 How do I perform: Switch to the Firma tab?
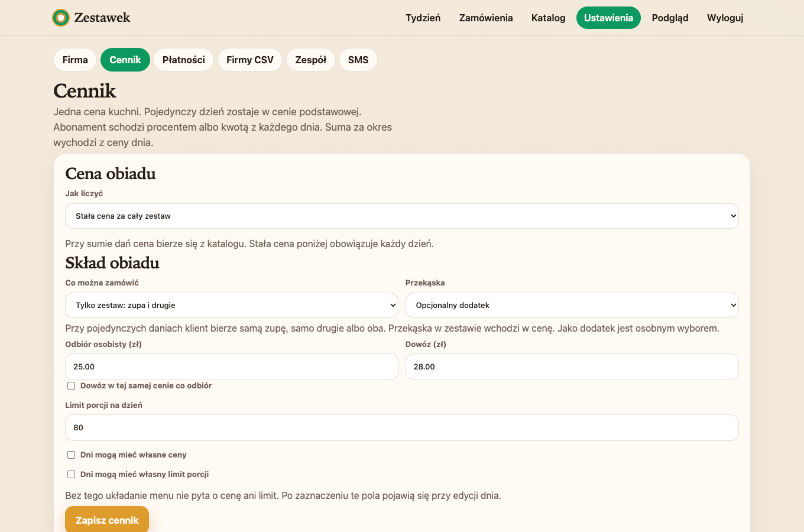(75, 60)
